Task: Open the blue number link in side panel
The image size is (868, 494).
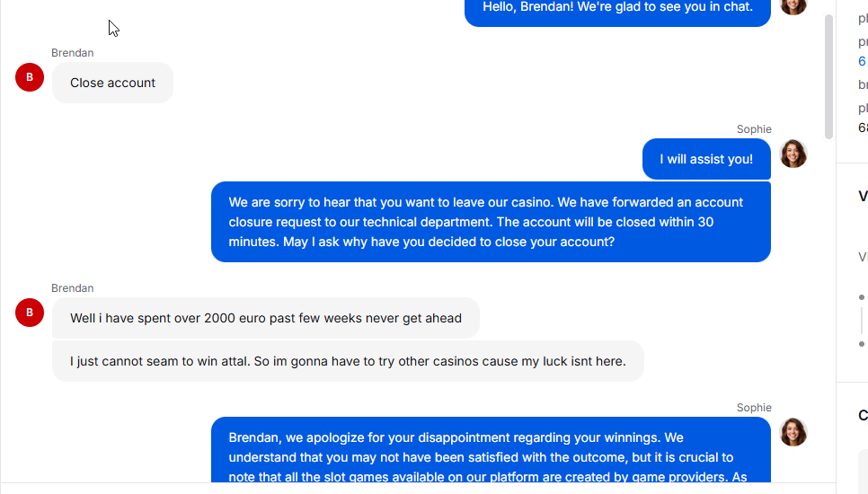Action: tap(862, 61)
